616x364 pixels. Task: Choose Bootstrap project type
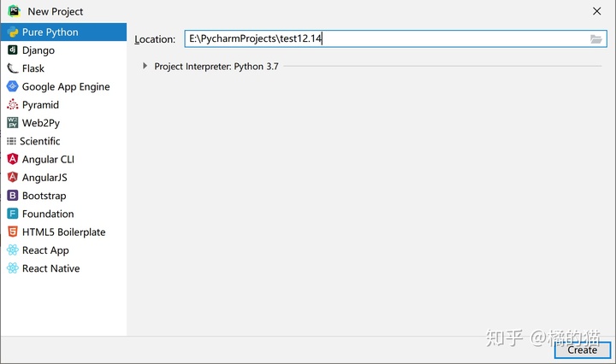[x=63, y=196]
